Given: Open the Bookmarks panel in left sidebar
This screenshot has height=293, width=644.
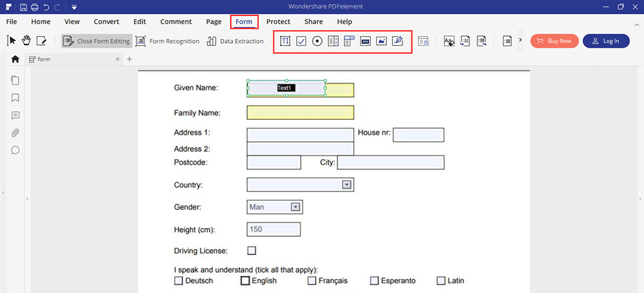Looking at the screenshot, I should [15, 98].
